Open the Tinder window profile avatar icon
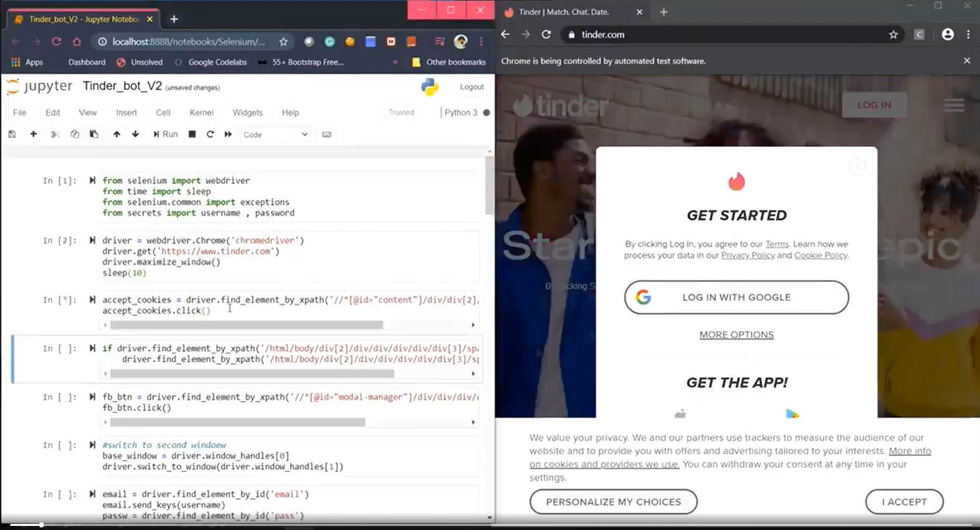 click(947, 34)
